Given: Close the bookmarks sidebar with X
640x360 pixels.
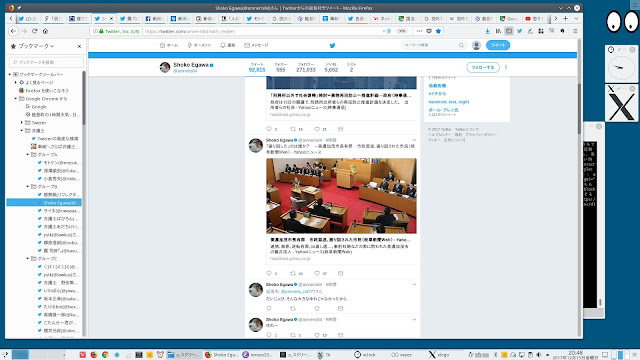Looking at the screenshot, I should click(79, 47).
